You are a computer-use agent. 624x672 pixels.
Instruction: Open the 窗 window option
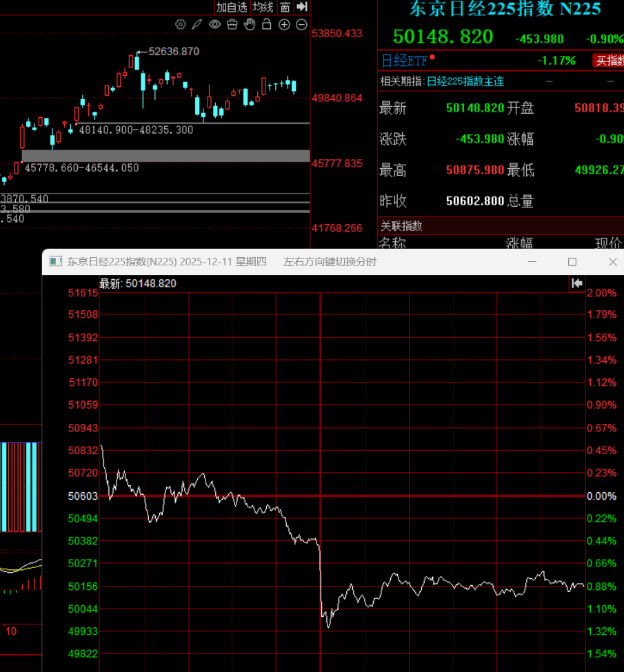point(285,7)
